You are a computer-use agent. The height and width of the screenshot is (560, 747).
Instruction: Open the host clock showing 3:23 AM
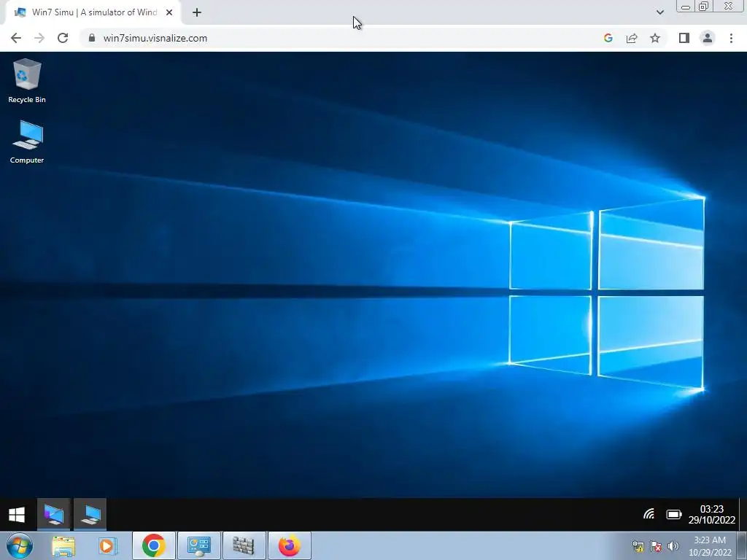click(709, 546)
